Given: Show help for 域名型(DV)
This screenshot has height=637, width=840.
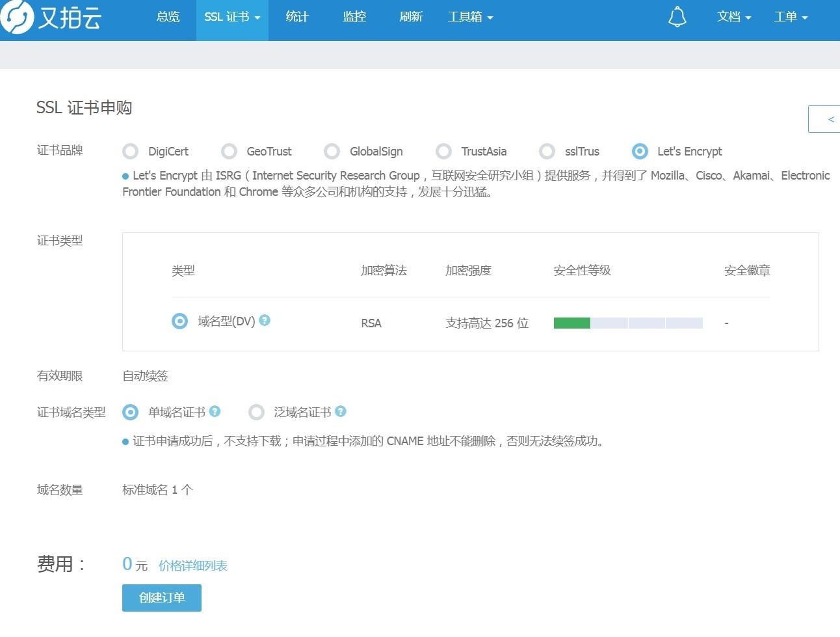Looking at the screenshot, I should tap(265, 320).
